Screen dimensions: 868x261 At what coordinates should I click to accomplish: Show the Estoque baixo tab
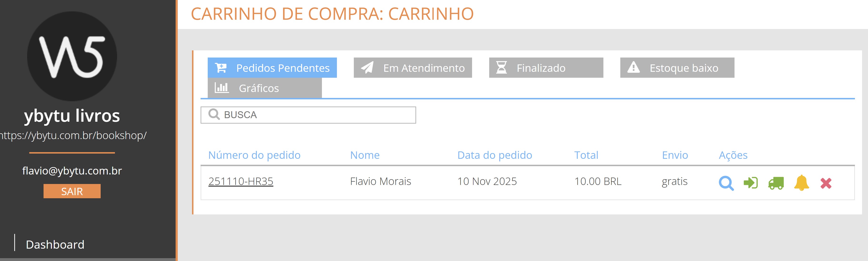pyautogui.click(x=677, y=68)
